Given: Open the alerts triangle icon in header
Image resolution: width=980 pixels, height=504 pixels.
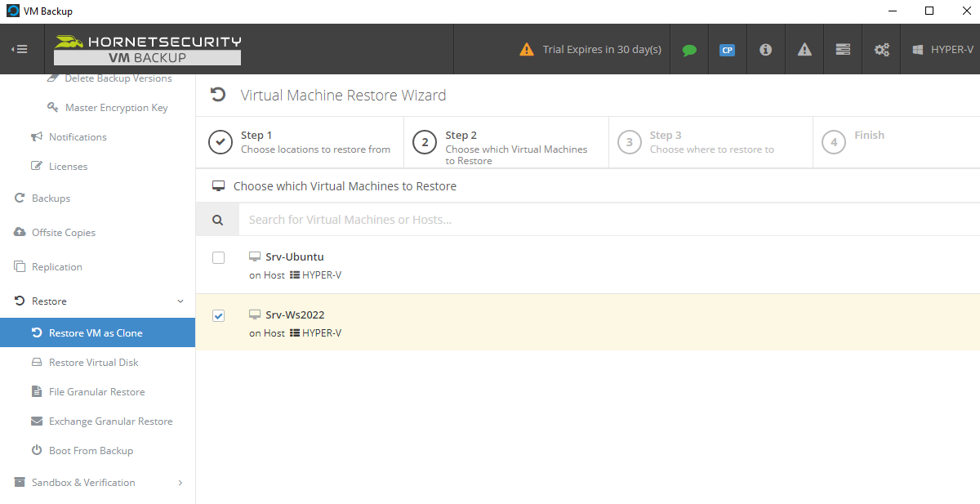Looking at the screenshot, I should click(804, 50).
